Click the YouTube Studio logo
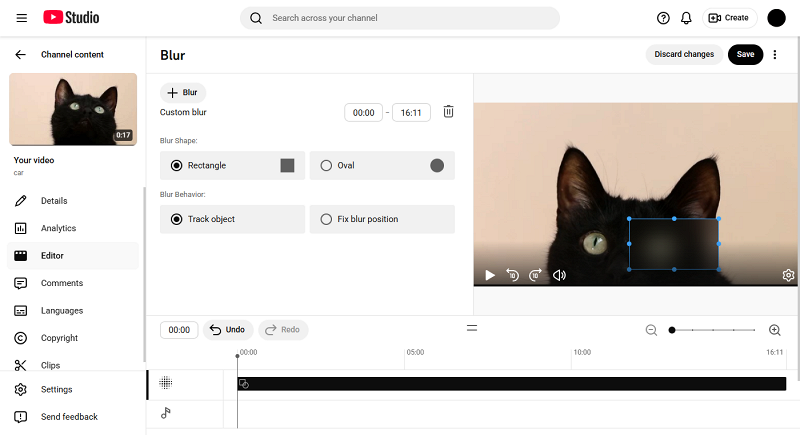 pos(71,17)
